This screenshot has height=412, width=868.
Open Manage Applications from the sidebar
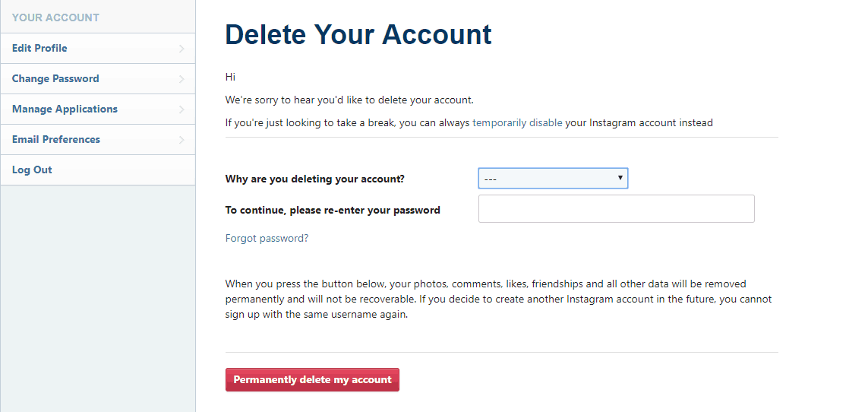65,109
